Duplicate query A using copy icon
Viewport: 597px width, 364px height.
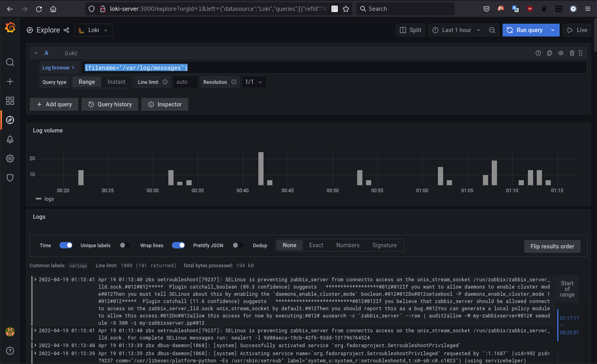pyautogui.click(x=549, y=53)
